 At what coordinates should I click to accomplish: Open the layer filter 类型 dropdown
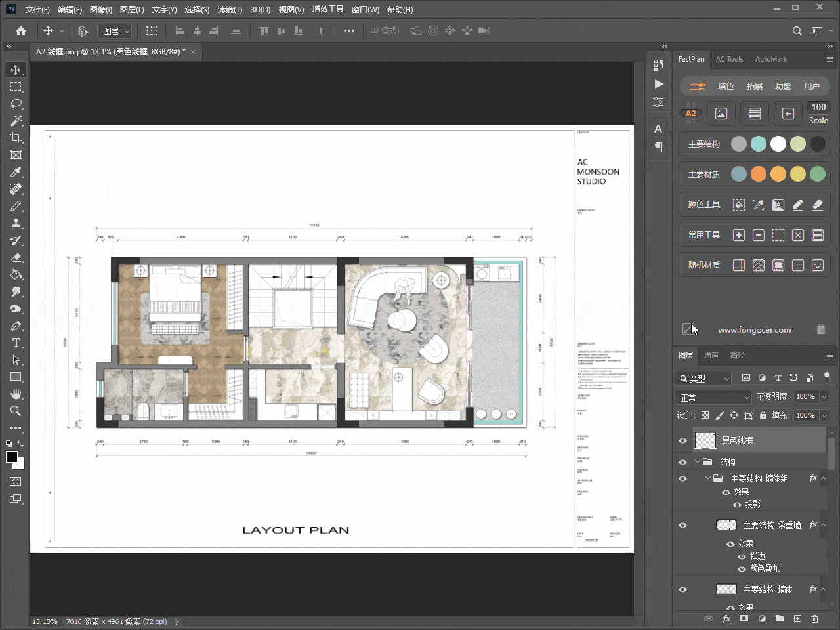[703, 379]
